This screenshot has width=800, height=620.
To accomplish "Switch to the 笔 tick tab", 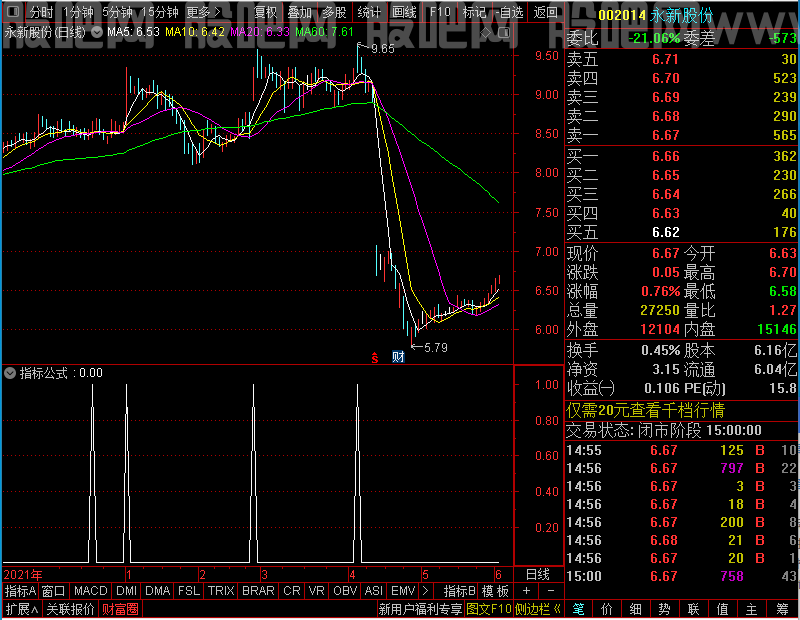I will 578,609.
